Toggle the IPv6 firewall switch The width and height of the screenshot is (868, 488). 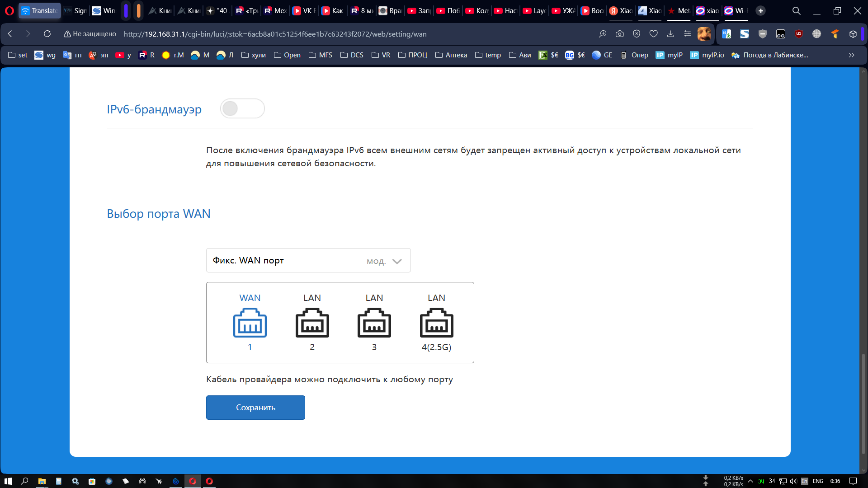tap(242, 108)
